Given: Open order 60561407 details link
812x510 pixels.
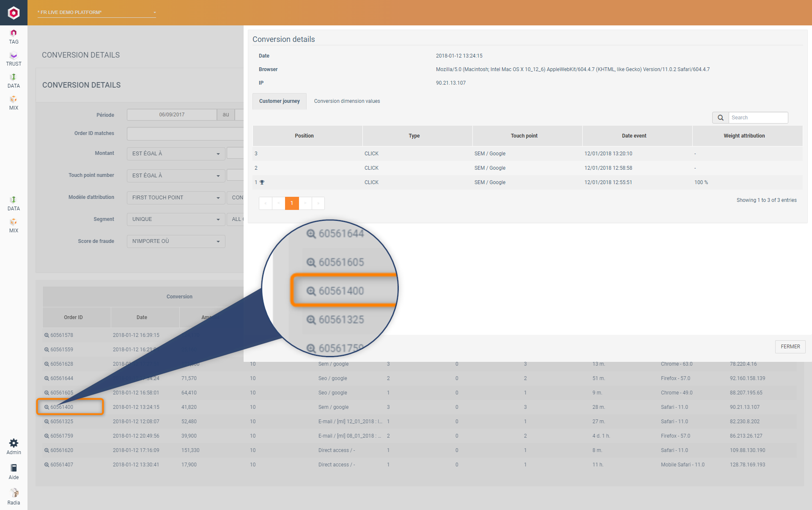Looking at the screenshot, I should 61,465.
